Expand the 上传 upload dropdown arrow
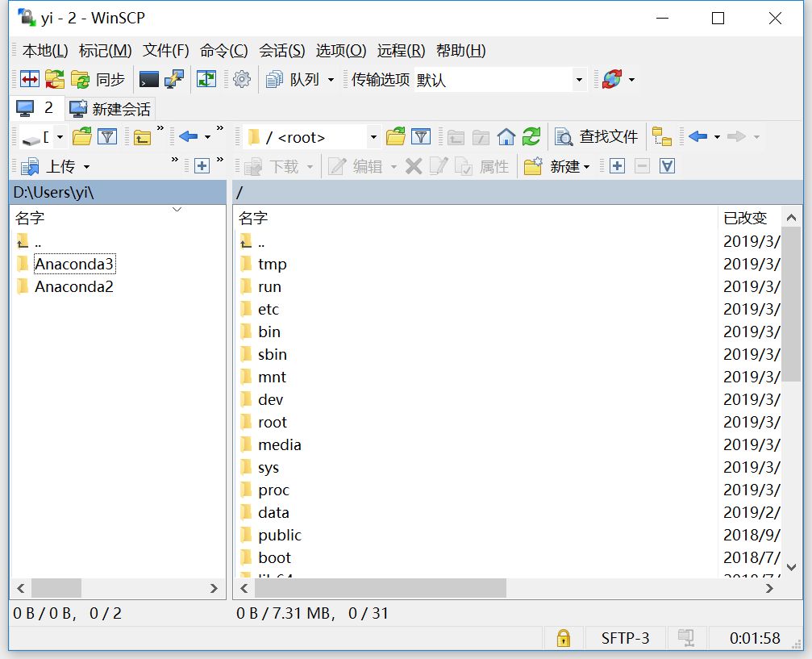Screen dimensions: 812x659 pyautogui.click(x=86, y=167)
